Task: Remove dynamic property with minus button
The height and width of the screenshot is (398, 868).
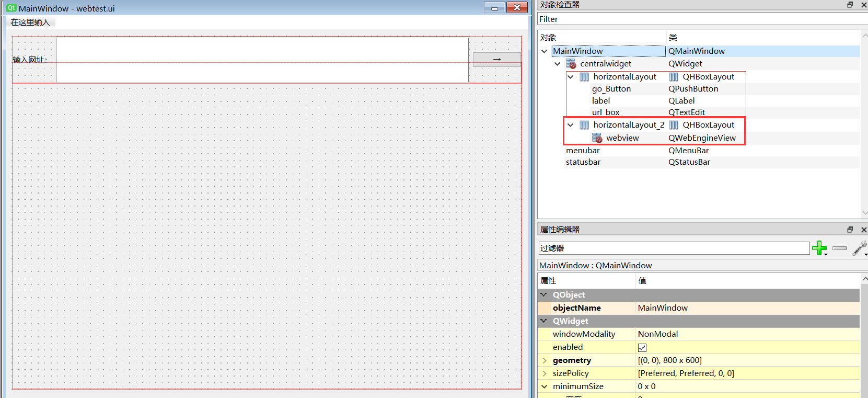Action: click(840, 248)
